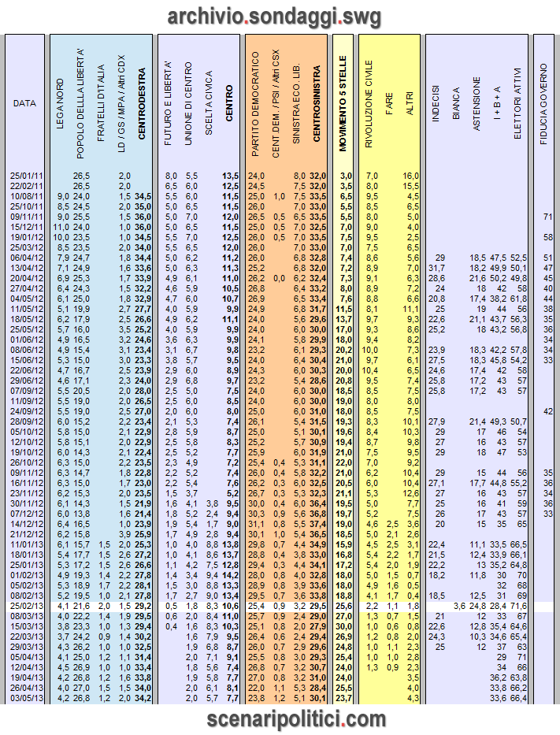Select the date cell 09/11/11
The height and width of the screenshot is (735, 560).
tap(26, 217)
